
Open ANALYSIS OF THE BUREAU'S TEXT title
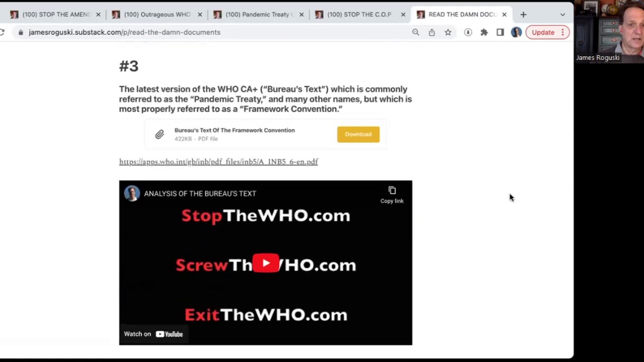(x=200, y=193)
